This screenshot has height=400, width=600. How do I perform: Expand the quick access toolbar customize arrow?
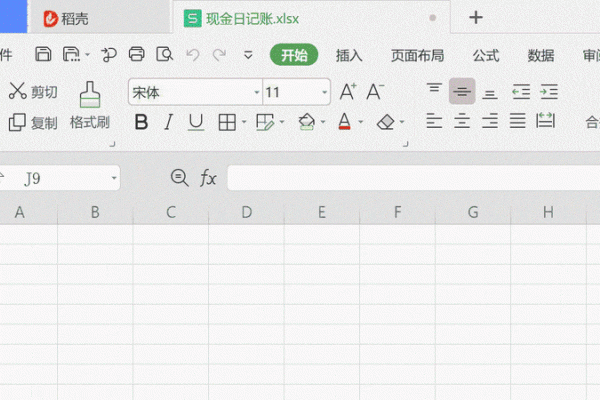click(x=248, y=55)
